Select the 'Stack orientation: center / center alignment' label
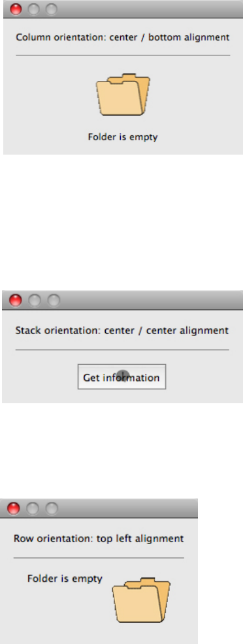The width and height of the screenshot is (243, 644). pyautogui.click(x=121, y=330)
